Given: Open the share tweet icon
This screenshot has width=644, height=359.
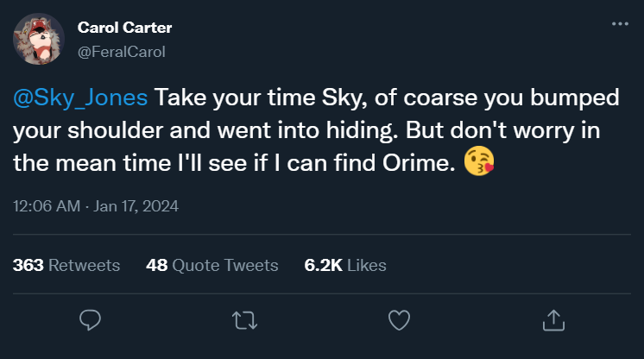Looking at the screenshot, I should 552,320.
